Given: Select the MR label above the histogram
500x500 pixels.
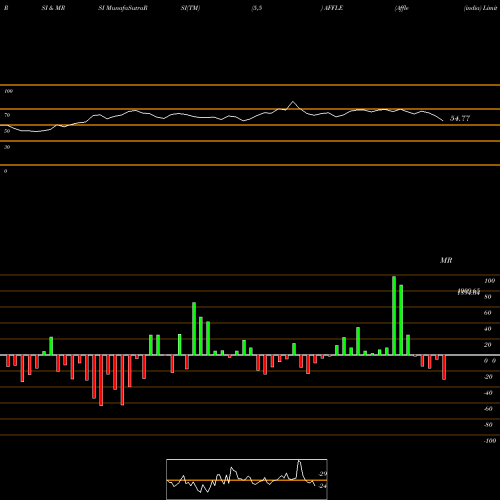Looking at the screenshot, I should pos(446,260).
